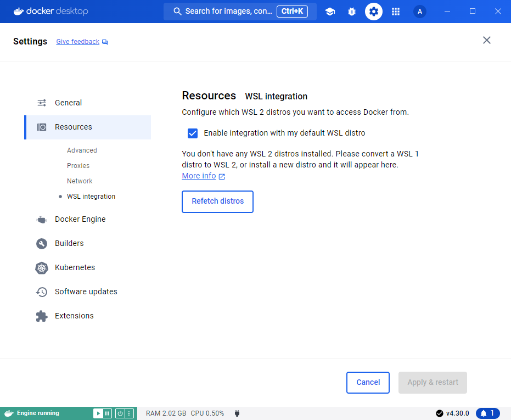
Task: Open Software updates settings
Action: click(88, 292)
